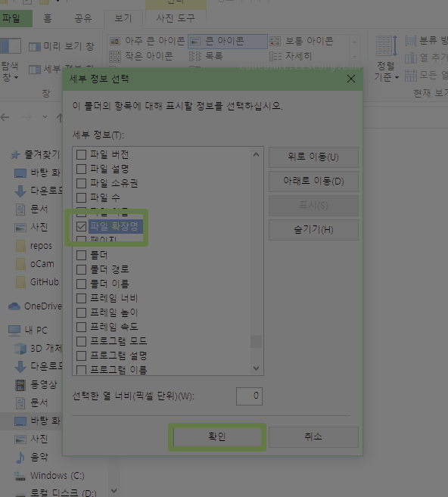Select 아주 큰 아이콘 layout
Screen dimensions: 448x497
[148, 41]
